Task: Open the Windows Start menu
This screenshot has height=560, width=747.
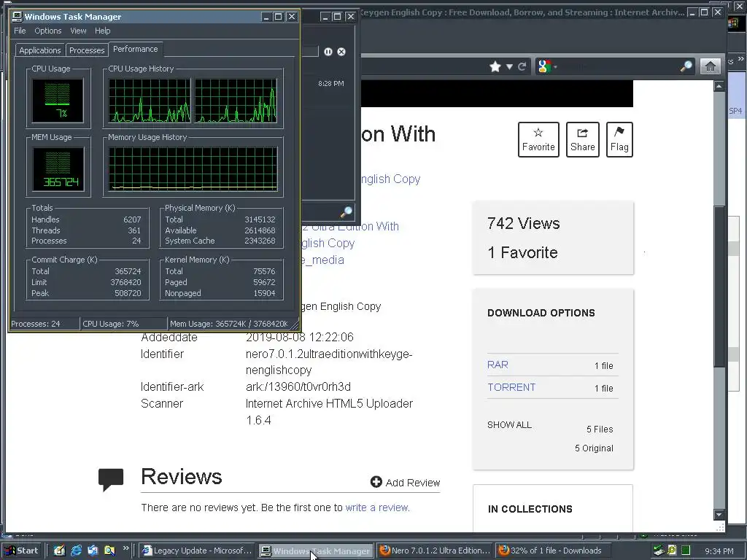Action: [21, 551]
